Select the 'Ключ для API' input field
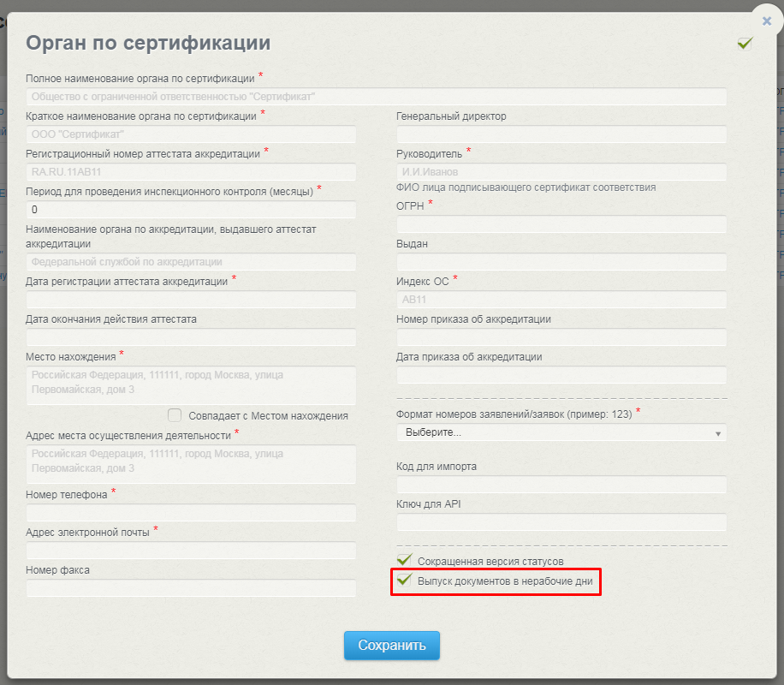This screenshot has width=784, height=685. coord(561,522)
